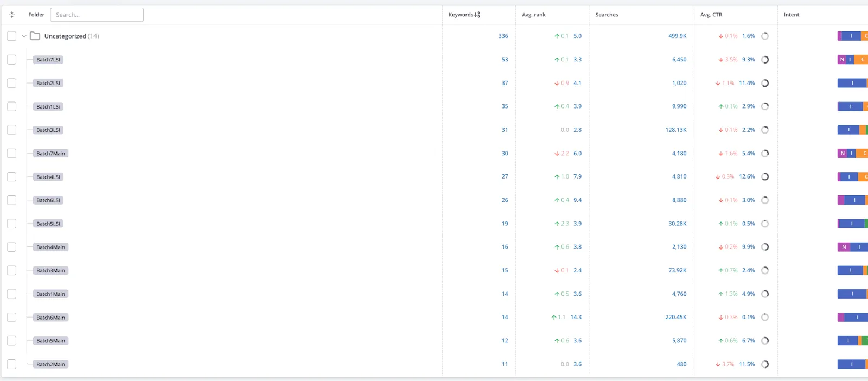Click the CTR donut icon for Batch7LSI

coord(765,60)
